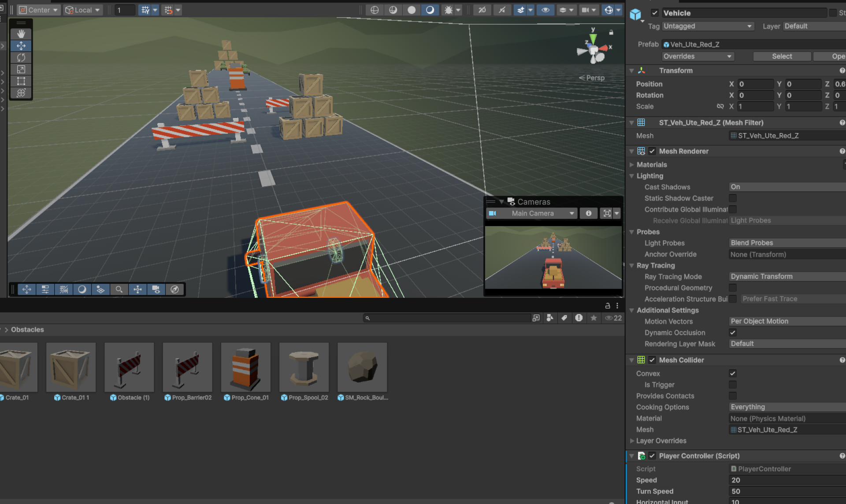This screenshot has height=504, width=846.
Task: Open the Tag Untagged dropdown
Action: click(708, 26)
